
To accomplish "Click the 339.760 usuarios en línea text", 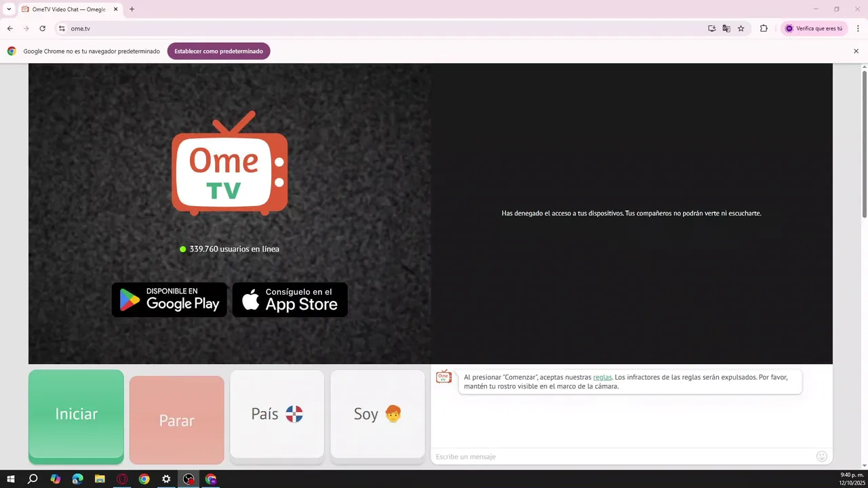I will 234,249.
